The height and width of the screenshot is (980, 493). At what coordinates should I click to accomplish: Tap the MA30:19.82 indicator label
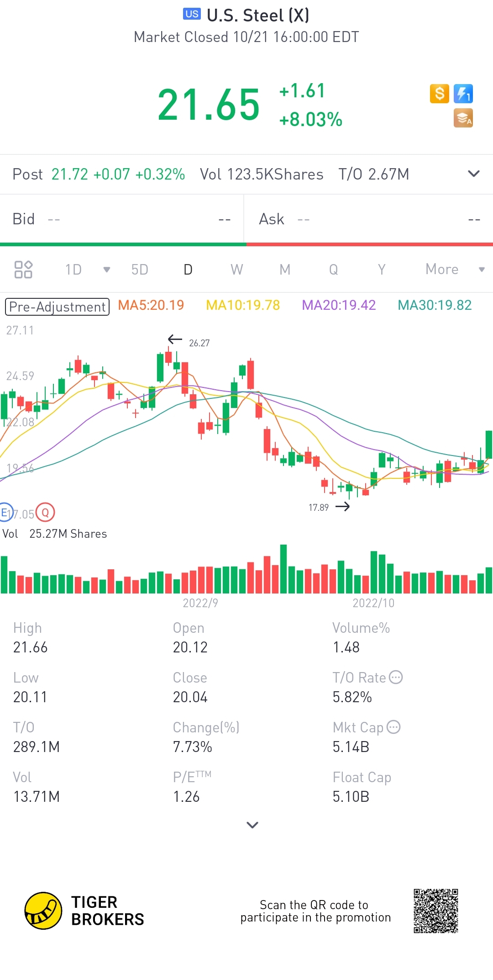pyautogui.click(x=435, y=305)
